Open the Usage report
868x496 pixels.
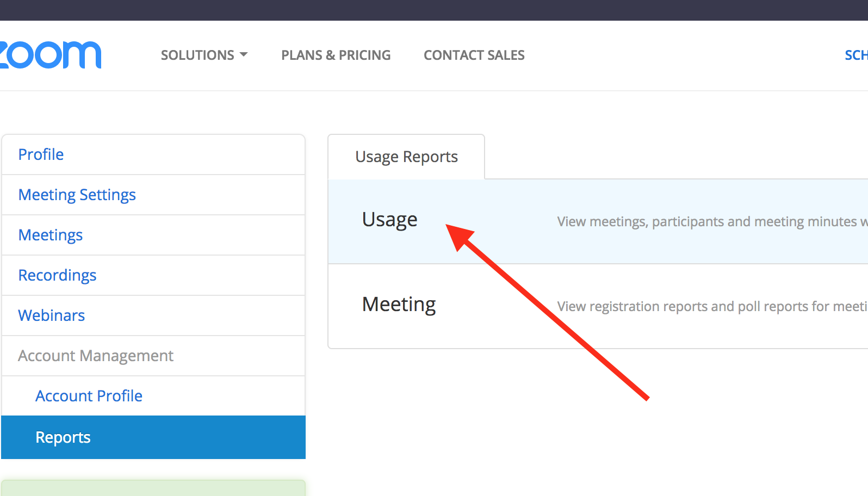389,220
